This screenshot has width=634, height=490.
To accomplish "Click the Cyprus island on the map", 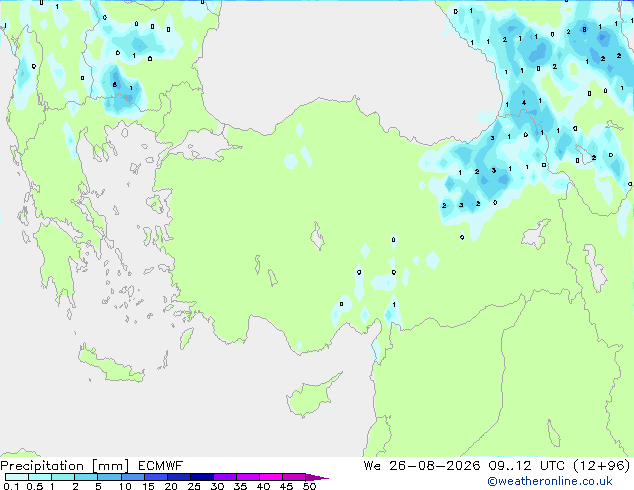I will coord(310,396).
